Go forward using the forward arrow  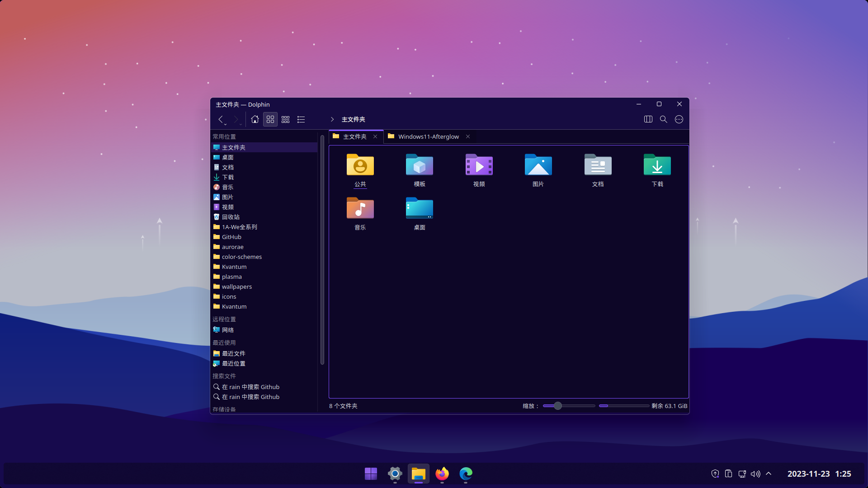click(x=236, y=119)
